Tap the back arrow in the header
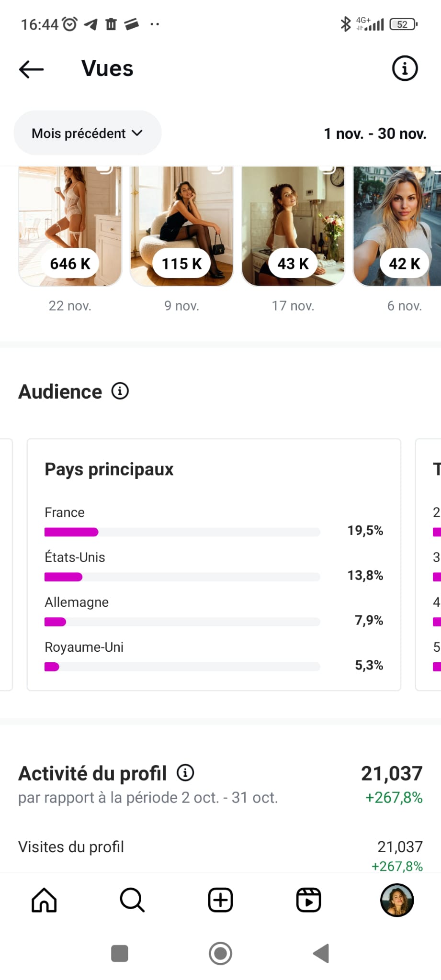441x980 pixels. tap(32, 69)
